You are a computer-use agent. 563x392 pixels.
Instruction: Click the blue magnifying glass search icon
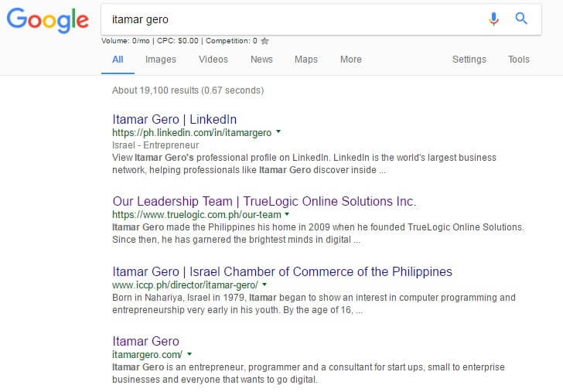(521, 19)
